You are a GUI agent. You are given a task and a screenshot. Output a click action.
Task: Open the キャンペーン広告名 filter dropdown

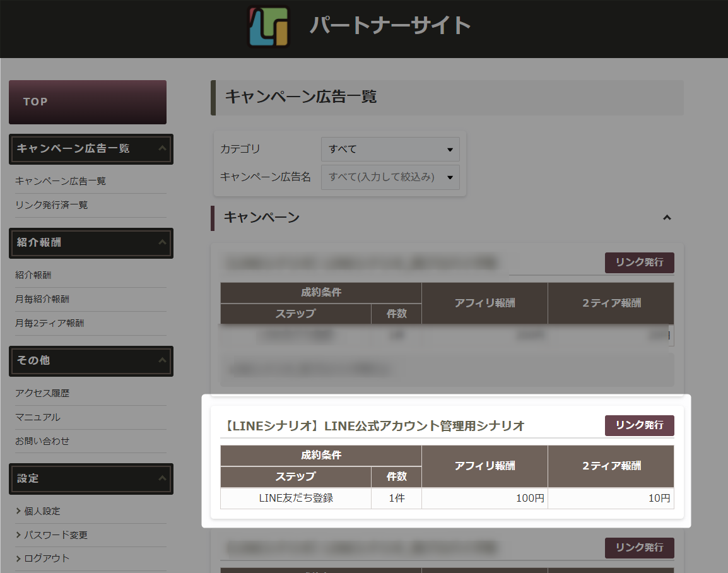click(x=390, y=177)
